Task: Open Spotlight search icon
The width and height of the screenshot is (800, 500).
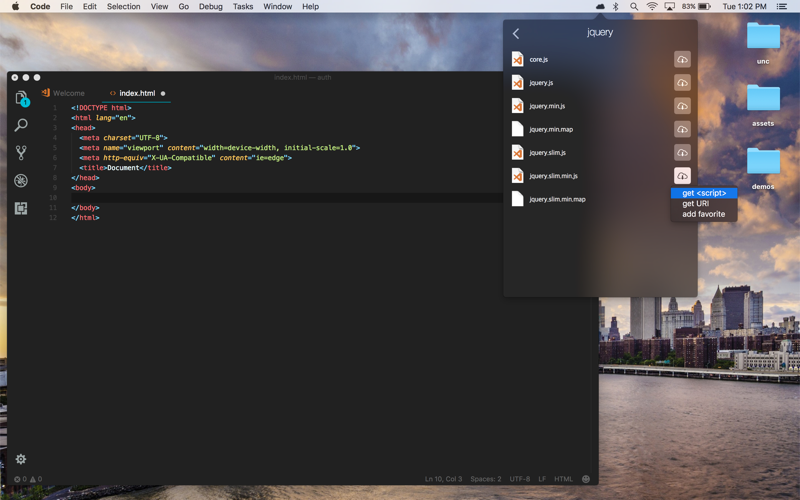Action: [x=634, y=7]
